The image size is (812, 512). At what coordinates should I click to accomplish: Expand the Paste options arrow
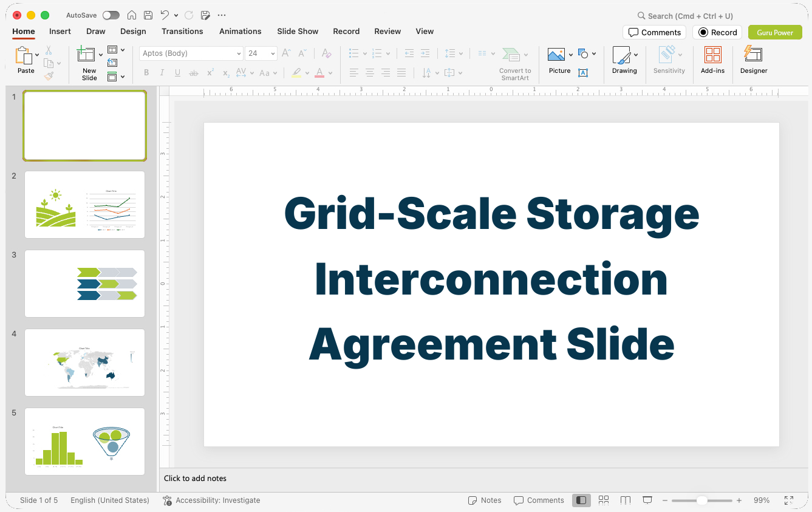[x=38, y=55]
